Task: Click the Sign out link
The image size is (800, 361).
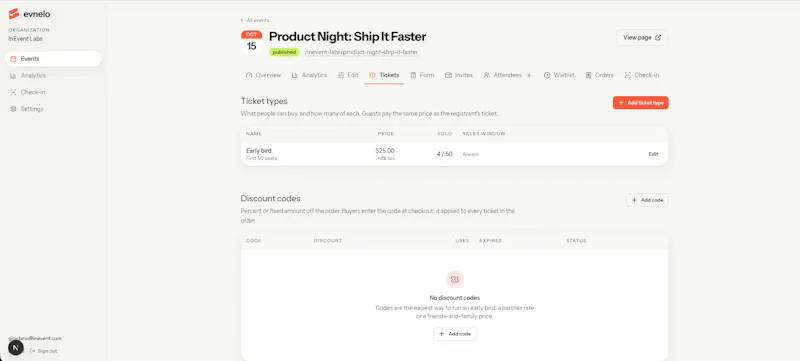Action: pyautogui.click(x=43, y=351)
